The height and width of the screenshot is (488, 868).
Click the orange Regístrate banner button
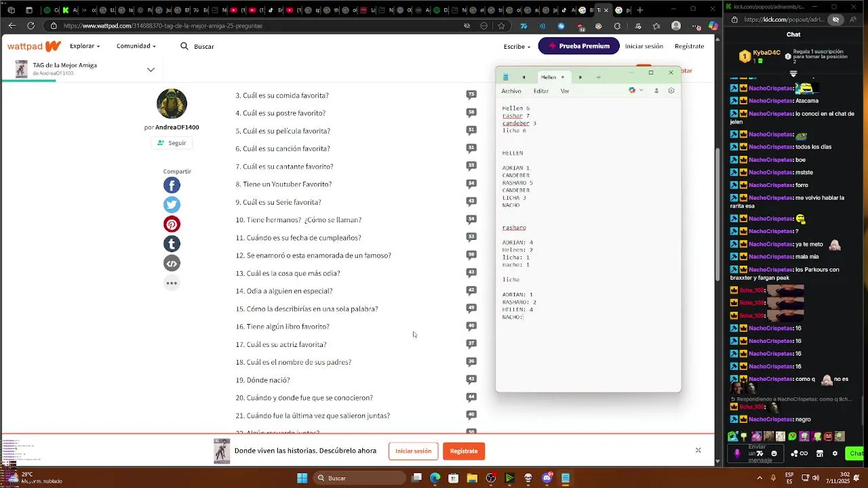coord(464,451)
